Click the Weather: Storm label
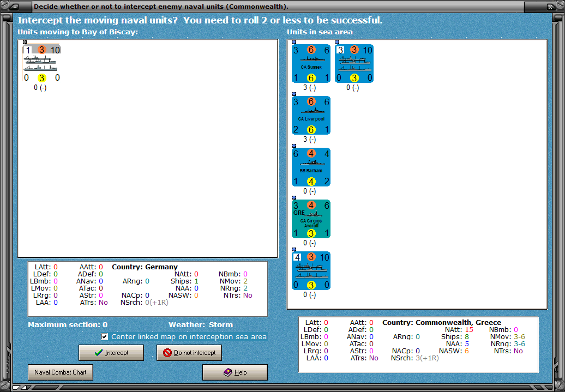 pyautogui.click(x=201, y=324)
